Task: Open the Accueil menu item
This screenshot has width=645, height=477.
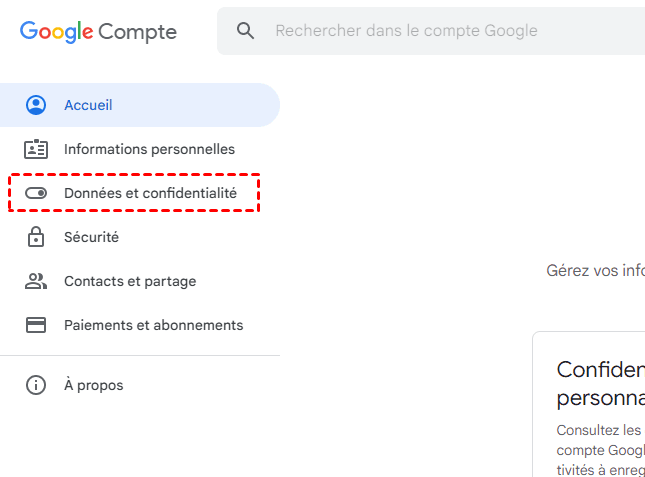Action: click(x=88, y=105)
